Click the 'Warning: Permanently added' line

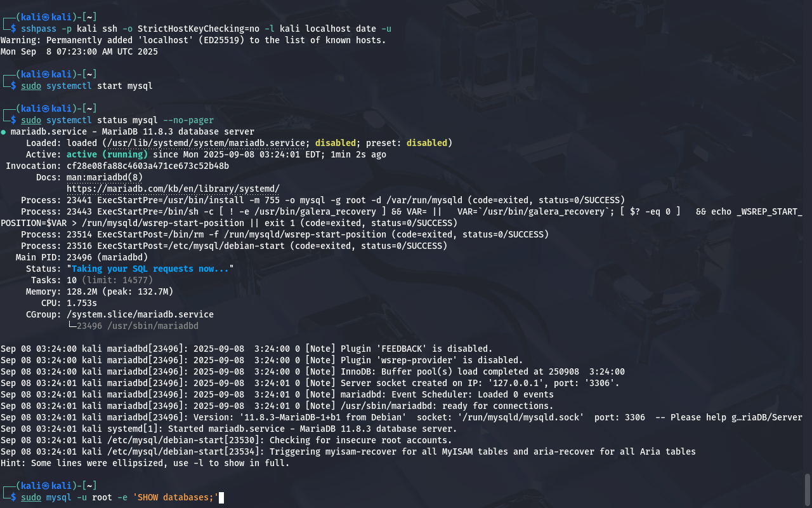(x=193, y=40)
